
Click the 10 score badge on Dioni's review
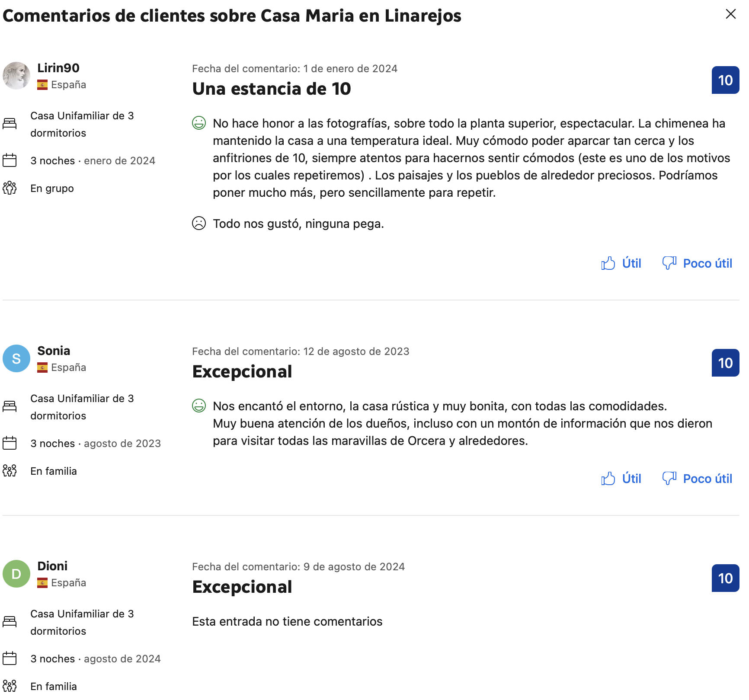(725, 579)
